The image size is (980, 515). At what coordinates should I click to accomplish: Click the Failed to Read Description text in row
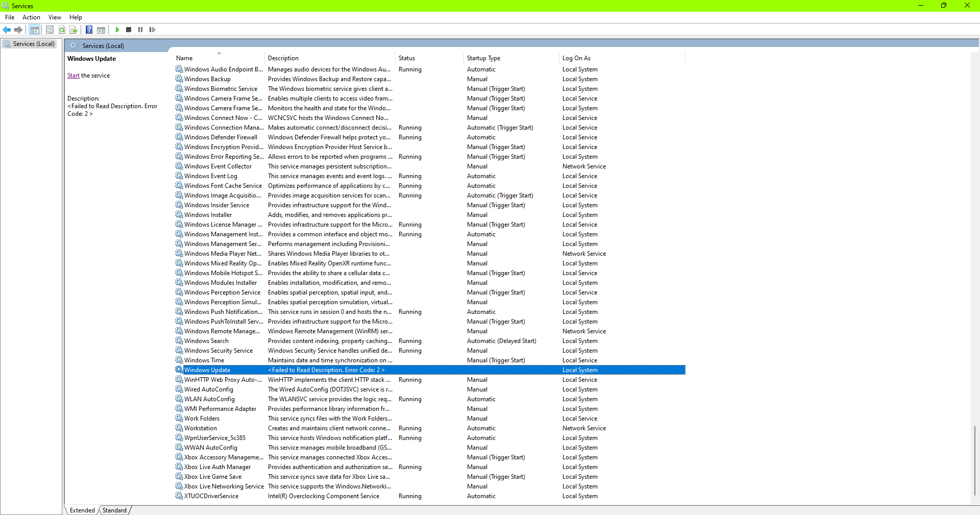327,370
